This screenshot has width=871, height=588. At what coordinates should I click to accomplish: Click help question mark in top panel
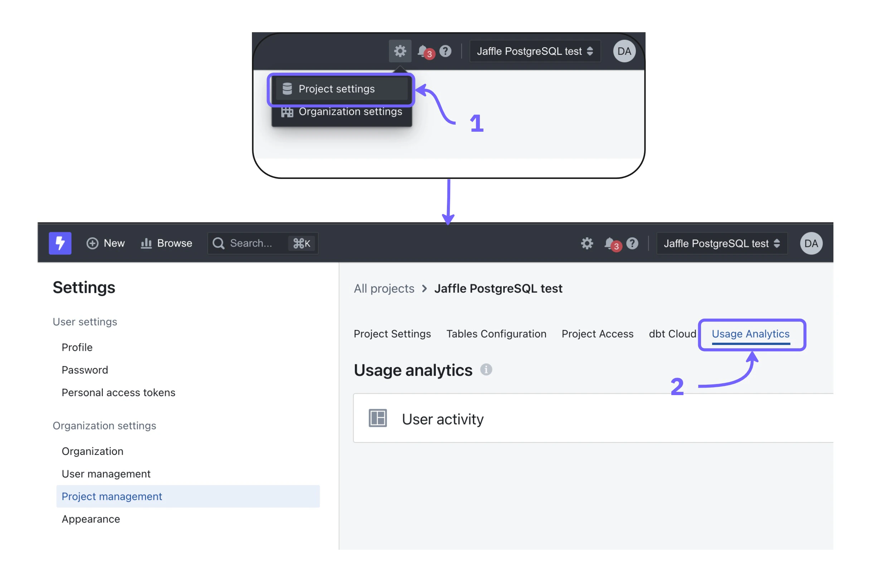click(445, 51)
